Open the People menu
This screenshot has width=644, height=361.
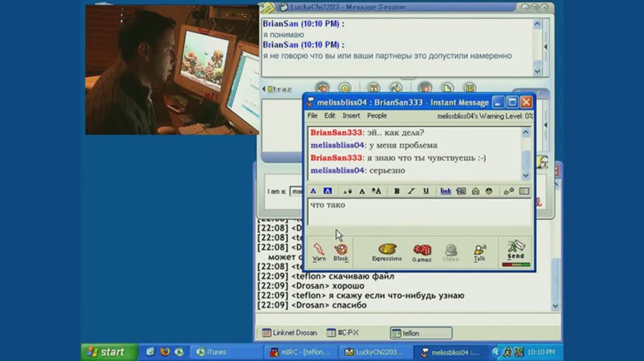(377, 116)
